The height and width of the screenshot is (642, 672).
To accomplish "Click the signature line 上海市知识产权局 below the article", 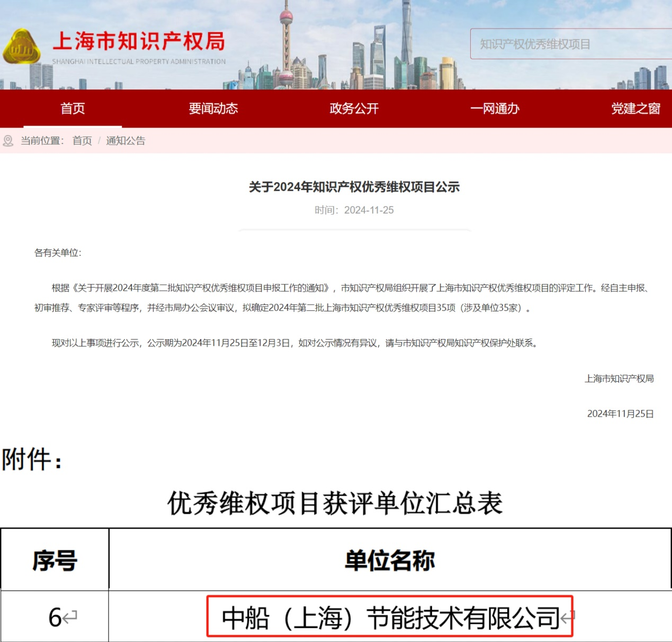I will (619, 379).
